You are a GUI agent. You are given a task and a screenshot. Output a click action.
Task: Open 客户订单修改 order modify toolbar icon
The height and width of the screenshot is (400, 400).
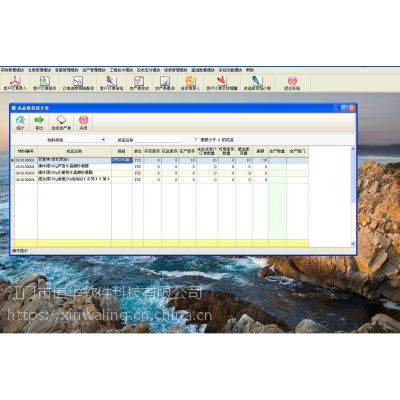point(45,83)
